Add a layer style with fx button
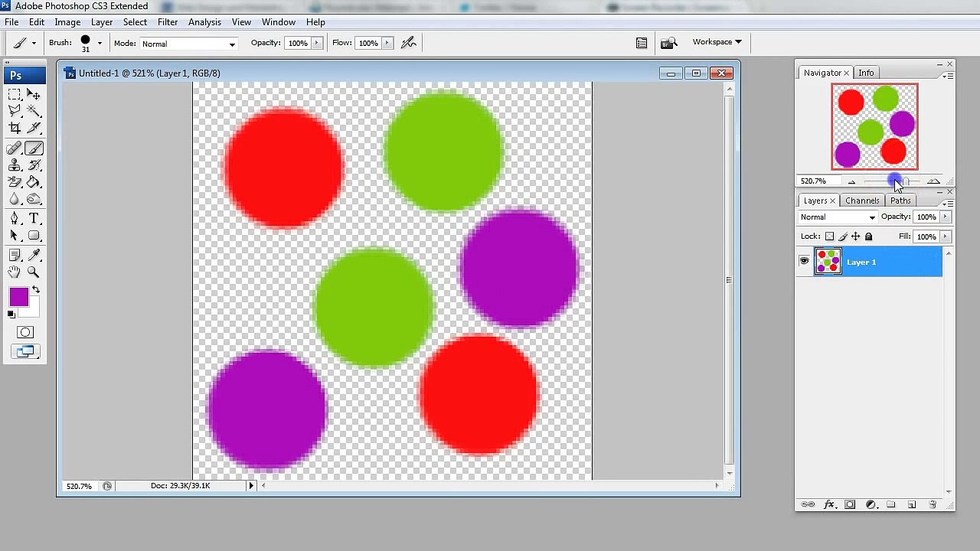The width and height of the screenshot is (980, 551). pyautogui.click(x=828, y=504)
